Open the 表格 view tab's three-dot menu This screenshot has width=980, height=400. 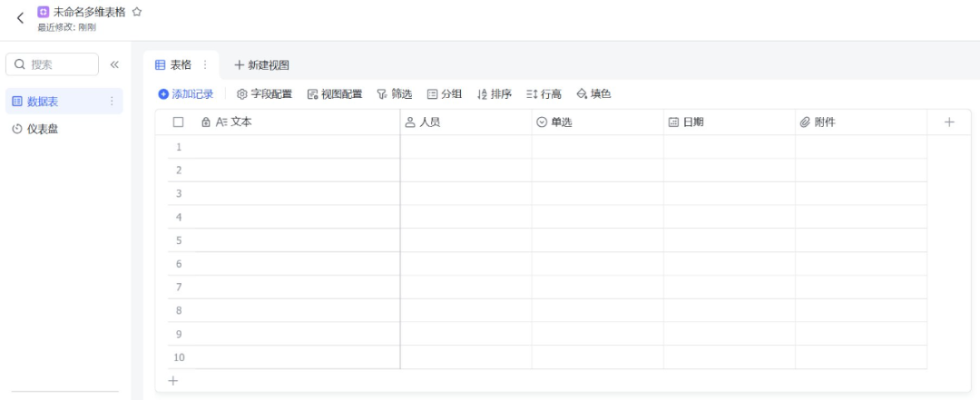tap(205, 64)
